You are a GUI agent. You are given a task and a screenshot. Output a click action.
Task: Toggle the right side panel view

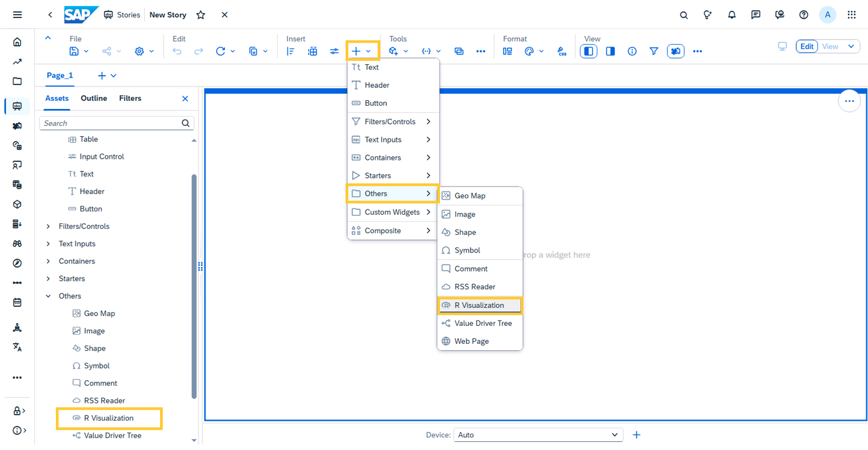pyautogui.click(x=610, y=51)
